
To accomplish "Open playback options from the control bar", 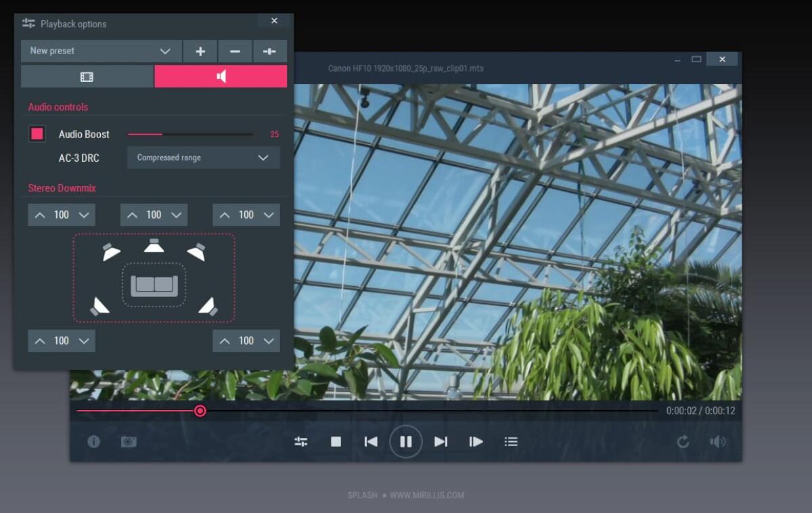I will [x=302, y=441].
